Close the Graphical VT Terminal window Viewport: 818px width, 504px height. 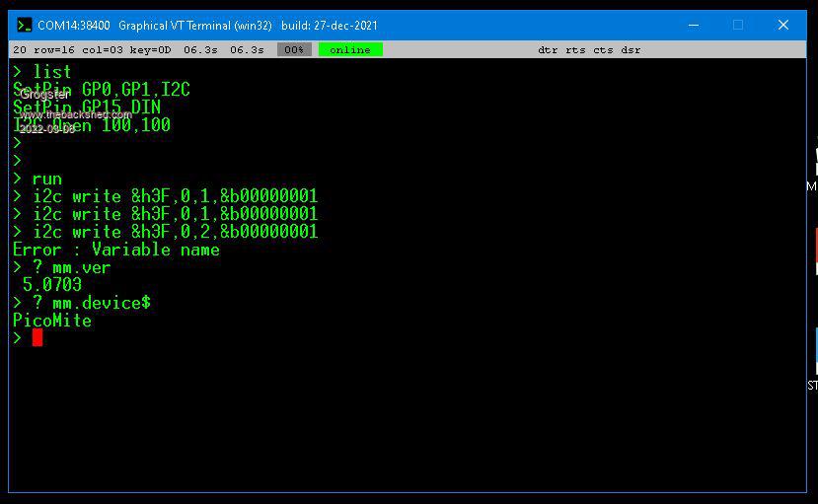[x=783, y=25]
